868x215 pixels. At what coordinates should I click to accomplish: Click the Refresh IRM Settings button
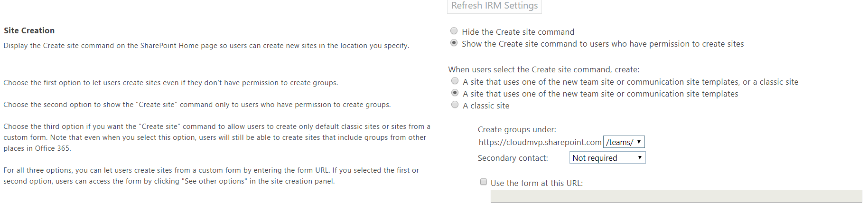pos(495,6)
